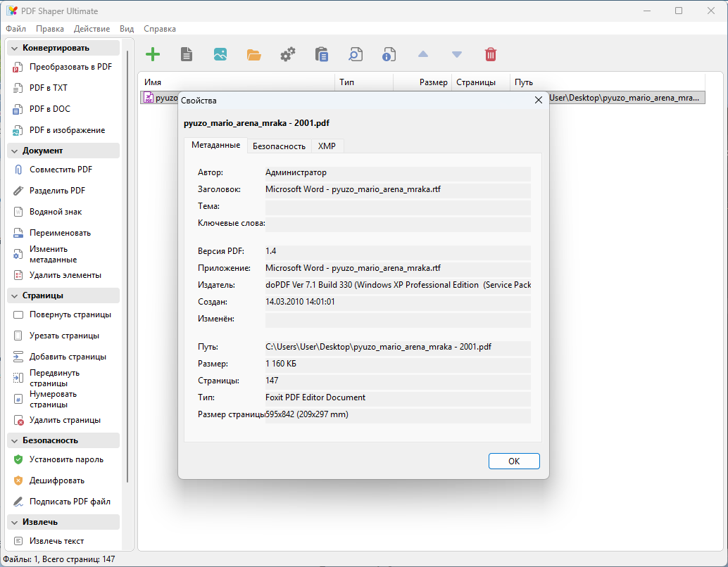The width and height of the screenshot is (728, 567).
Task: Click the red trash delete icon
Action: (490, 54)
